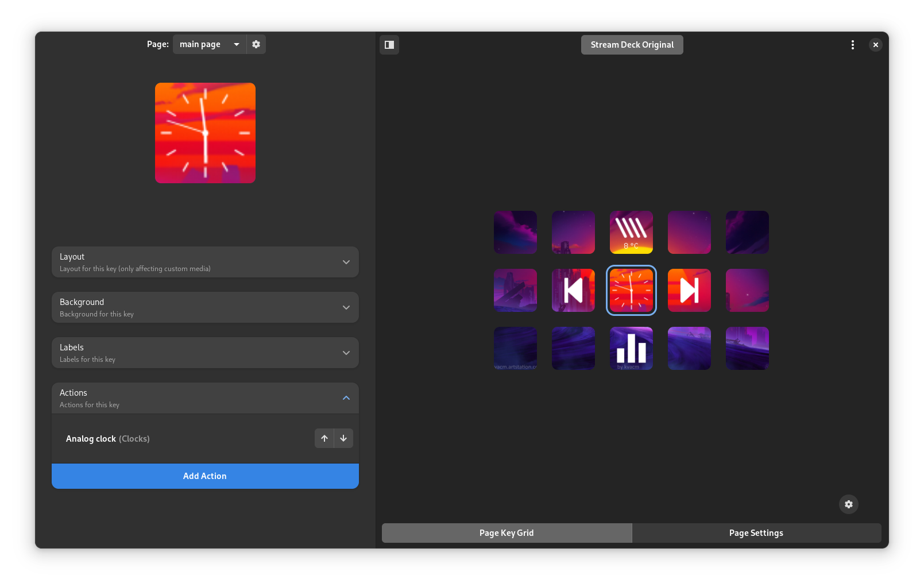This screenshot has height=587, width=924.
Task: Move Analog clock action up
Action: tap(324, 438)
